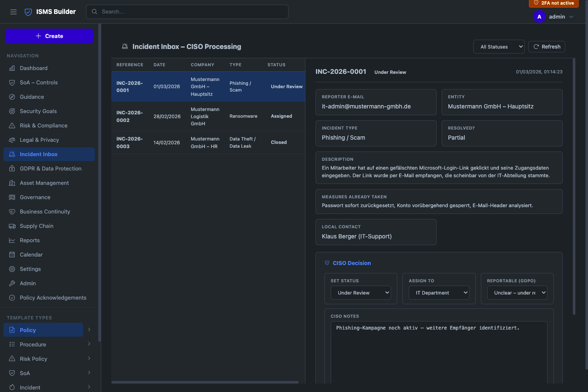This screenshot has width=588, height=392.
Task: Click the Security Goals target icon
Action: (12, 111)
